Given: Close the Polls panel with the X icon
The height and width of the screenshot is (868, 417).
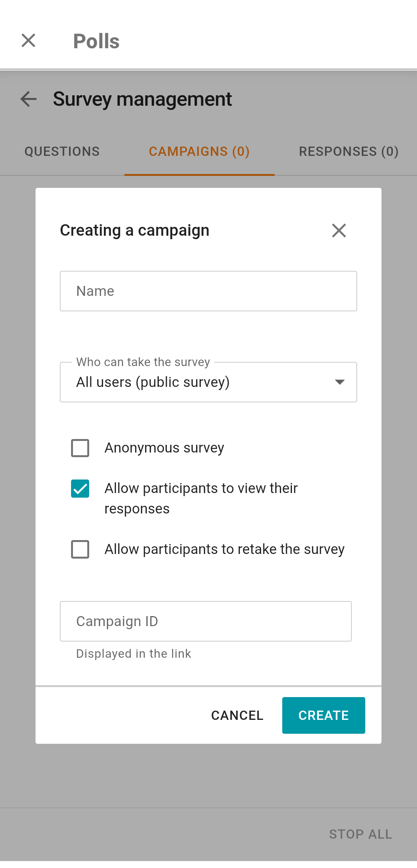Looking at the screenshot, I should (x=28, y=41).
